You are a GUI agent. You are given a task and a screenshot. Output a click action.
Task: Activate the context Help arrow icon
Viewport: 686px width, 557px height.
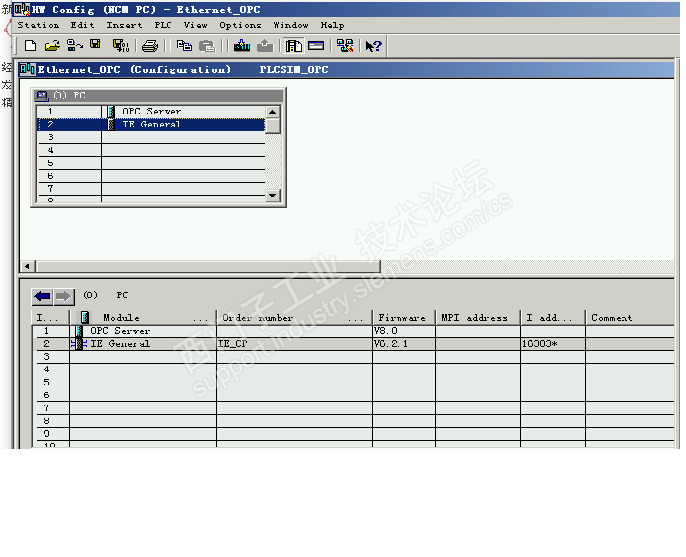coord(374,46)
